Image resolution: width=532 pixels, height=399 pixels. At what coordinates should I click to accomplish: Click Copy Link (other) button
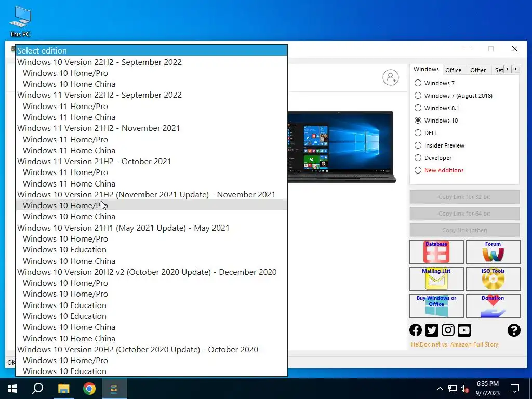(464, 230)
